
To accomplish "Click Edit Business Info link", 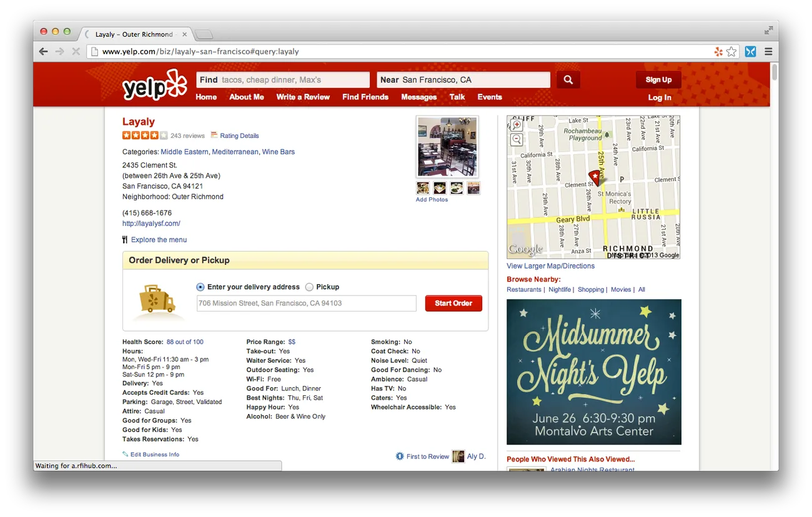I will [x=155, y=455].
